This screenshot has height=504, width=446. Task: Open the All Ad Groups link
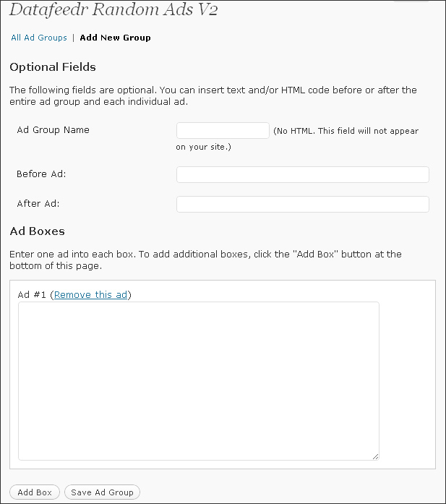point(39,38)
